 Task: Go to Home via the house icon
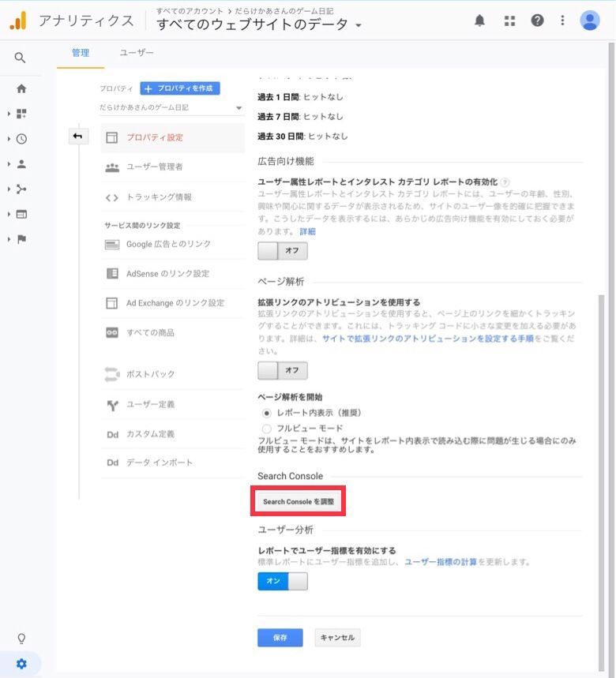pos(21,88)
